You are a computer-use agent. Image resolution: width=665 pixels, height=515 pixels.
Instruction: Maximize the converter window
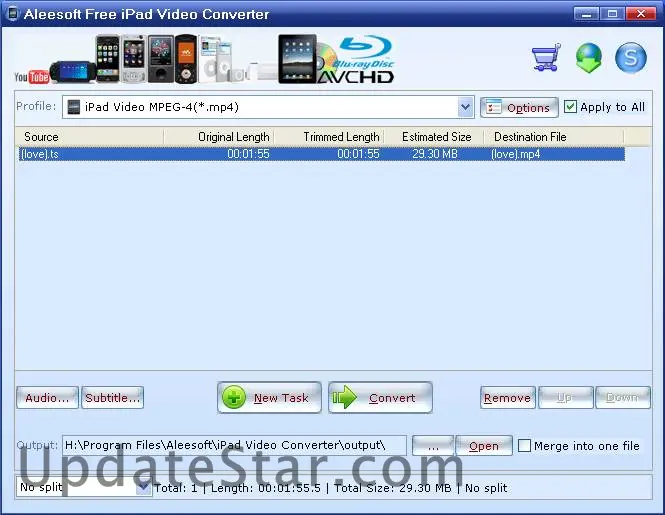tap(612, 14)
